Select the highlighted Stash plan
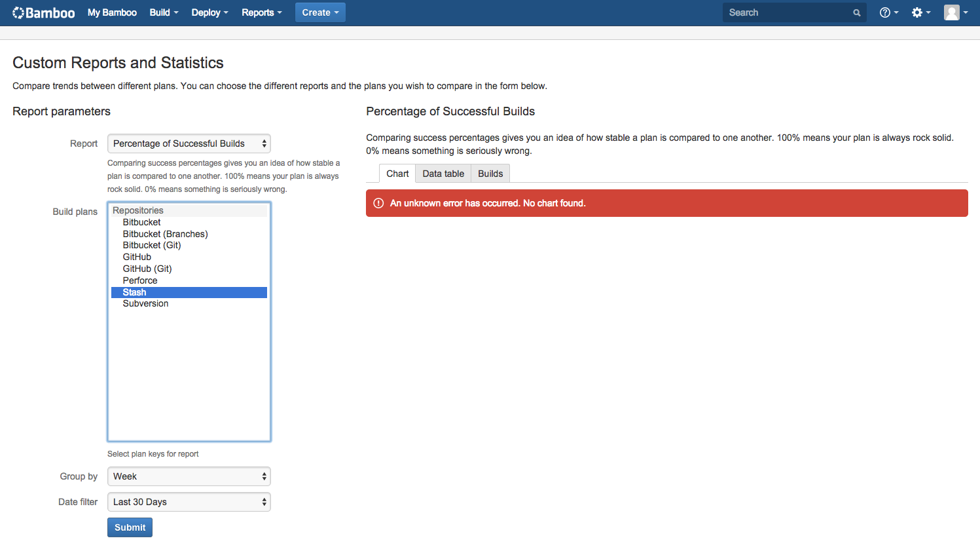Screen dimensions: 980x551 point(189,292)
